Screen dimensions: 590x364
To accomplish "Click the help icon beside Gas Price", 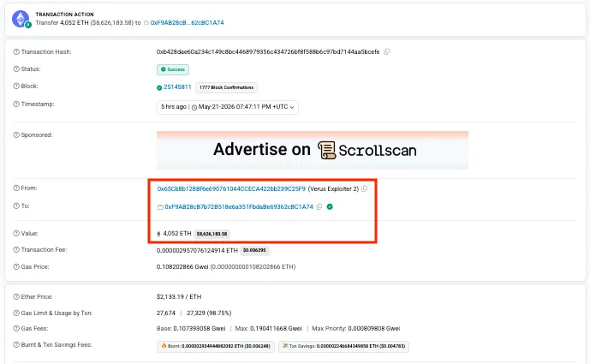I will [16, 266].
